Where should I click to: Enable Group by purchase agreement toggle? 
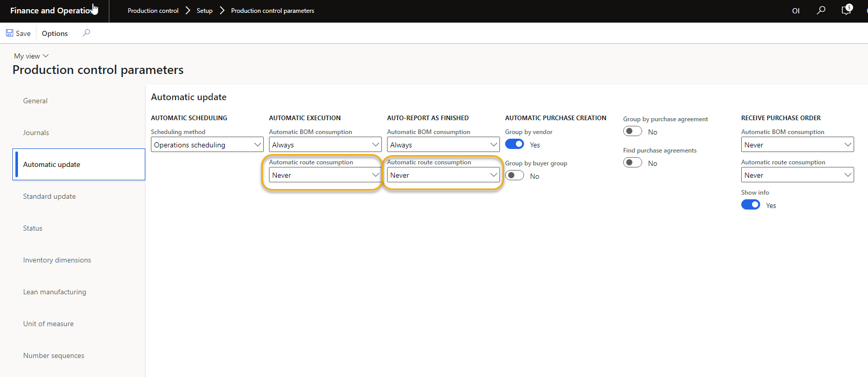(632, 131)
